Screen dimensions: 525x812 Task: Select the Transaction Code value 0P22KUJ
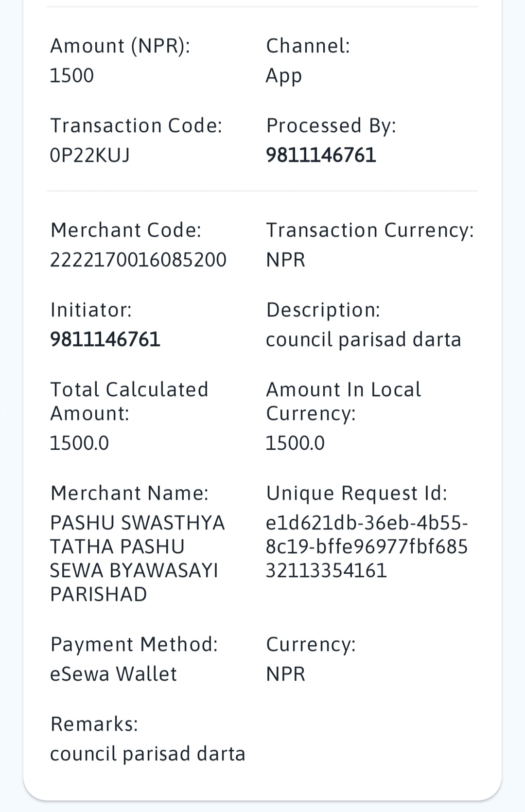coord(90,155)
